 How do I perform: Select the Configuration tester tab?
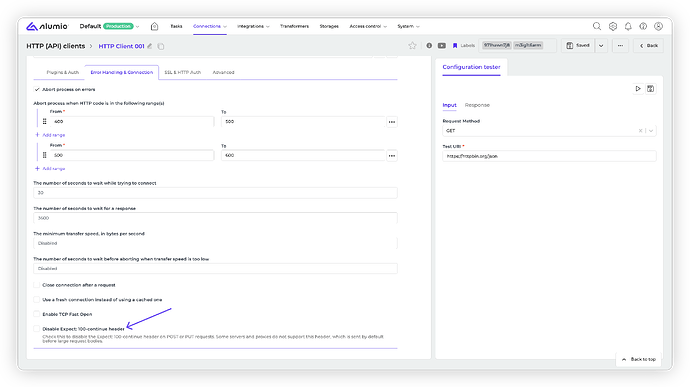point(471,67)
